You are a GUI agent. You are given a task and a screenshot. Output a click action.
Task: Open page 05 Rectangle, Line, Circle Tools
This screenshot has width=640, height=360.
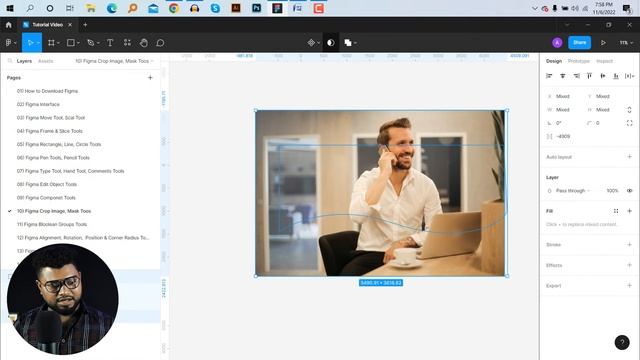59,144
